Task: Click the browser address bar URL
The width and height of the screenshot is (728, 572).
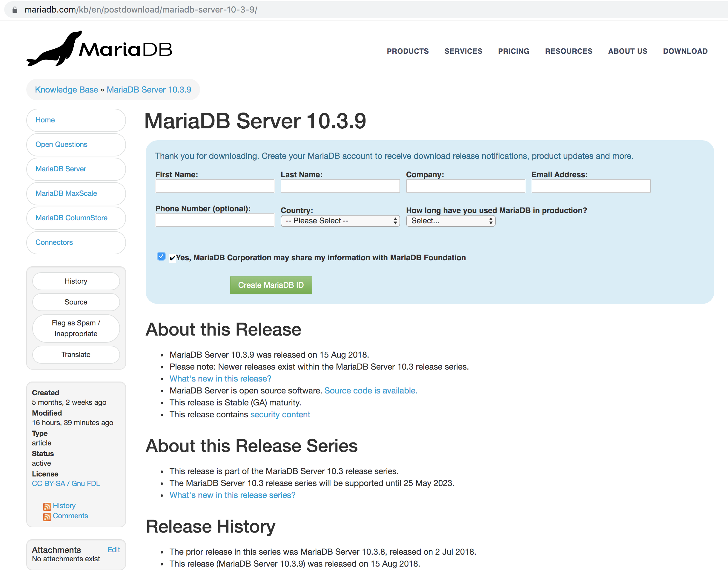Action: tap(141, 10)
